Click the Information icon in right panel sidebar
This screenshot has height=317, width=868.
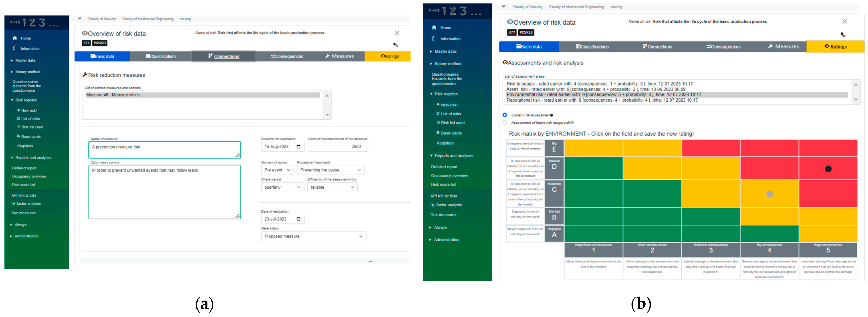[434, 38]
